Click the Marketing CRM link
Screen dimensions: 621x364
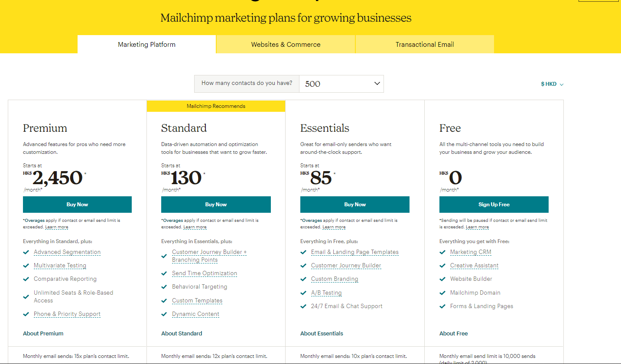(x=471, y=252)
